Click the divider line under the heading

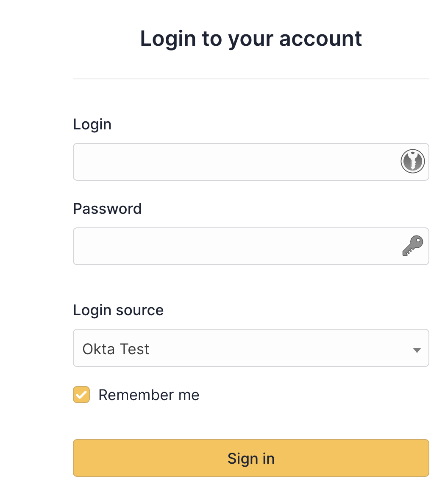pyautogui.click(x=251, y=79)
